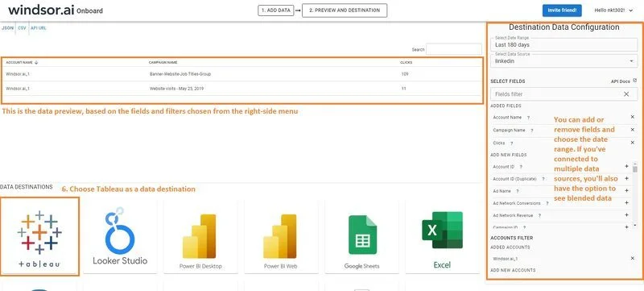Image resolution: width=644 pixels, height=291 pixels.
Task: Open help for Ad Network Conversions field
Action: tap(547, 203)
